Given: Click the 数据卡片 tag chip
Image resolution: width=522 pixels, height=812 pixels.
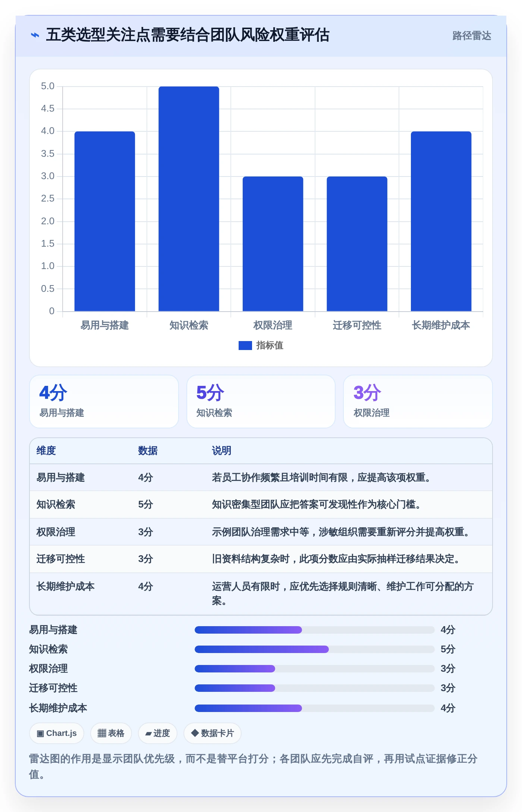Looking at the screenshot, I should 213,733.
